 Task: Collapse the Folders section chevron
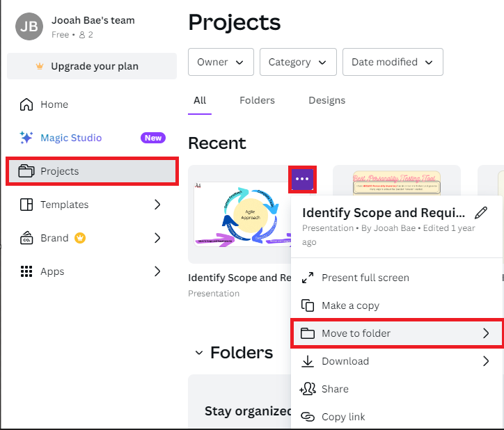point(200,353)
